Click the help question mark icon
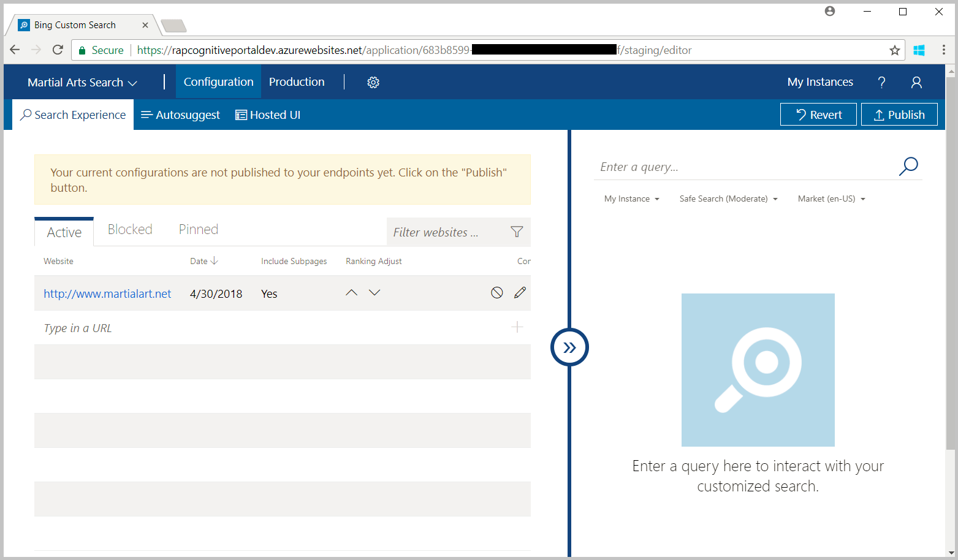 coord(881,81)
